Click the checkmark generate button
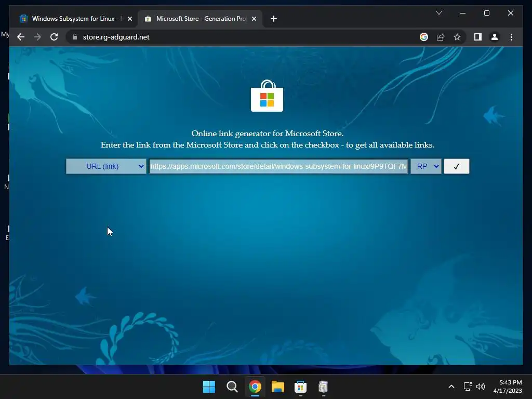 456,166
